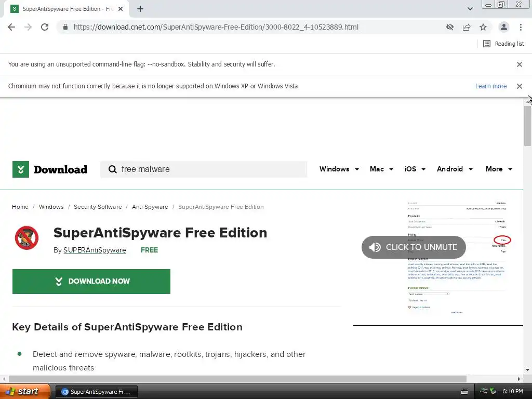Click the Learn more link
Screen dimensions: 532x399
coord(490,86)
